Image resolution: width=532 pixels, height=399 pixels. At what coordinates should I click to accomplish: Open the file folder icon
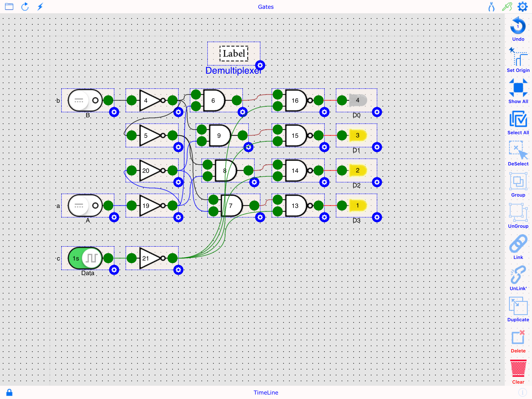[x=9, y=6]
